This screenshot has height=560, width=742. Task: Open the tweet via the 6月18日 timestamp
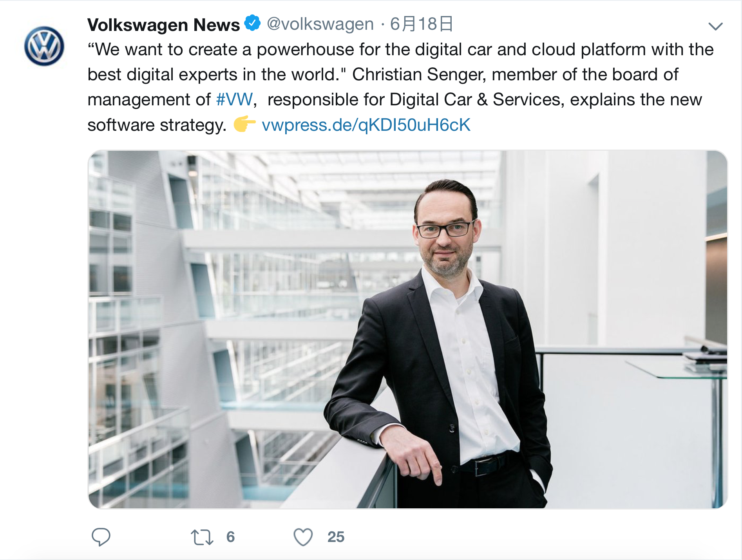[x=422, y=24]
